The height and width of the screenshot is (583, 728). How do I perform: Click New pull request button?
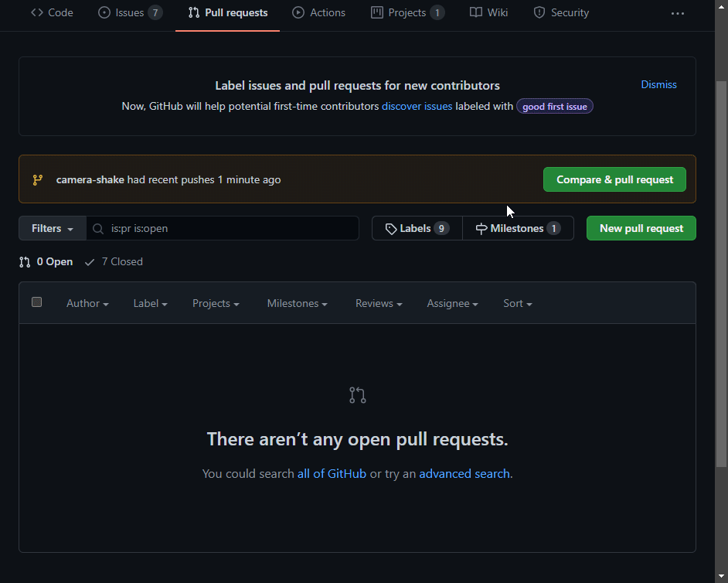[641, 228]
